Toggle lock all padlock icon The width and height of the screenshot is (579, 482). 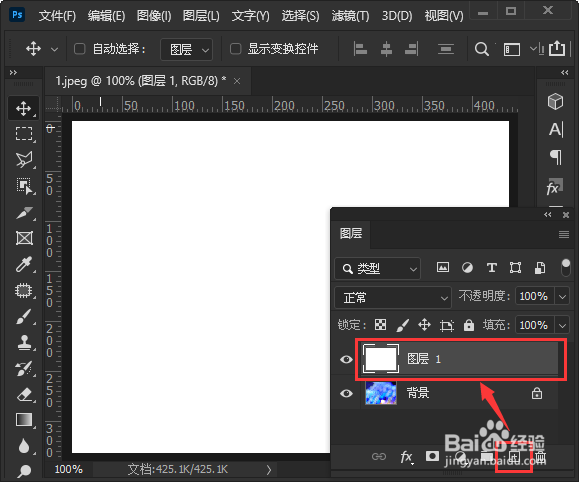click(x=469, y=325)
